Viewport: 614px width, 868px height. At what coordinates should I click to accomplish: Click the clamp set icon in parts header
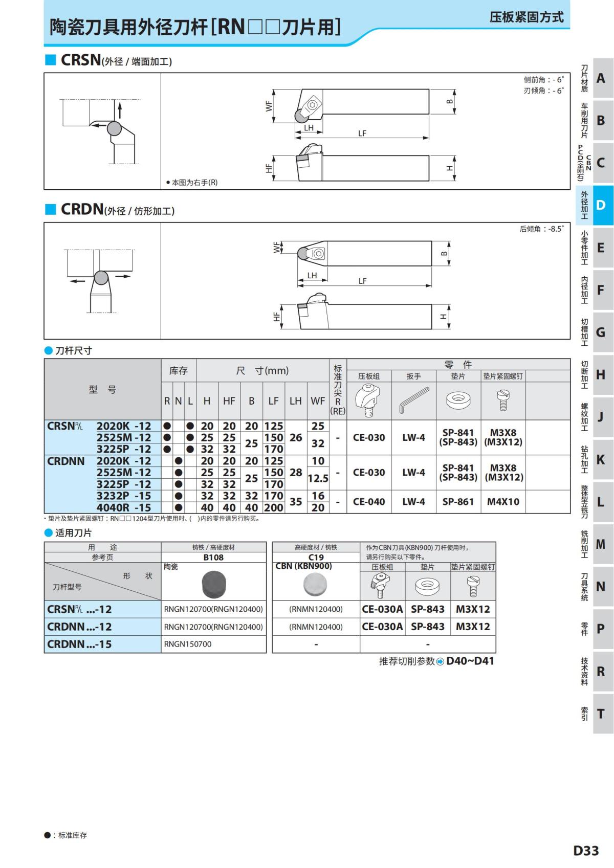(x=369, y=400)
